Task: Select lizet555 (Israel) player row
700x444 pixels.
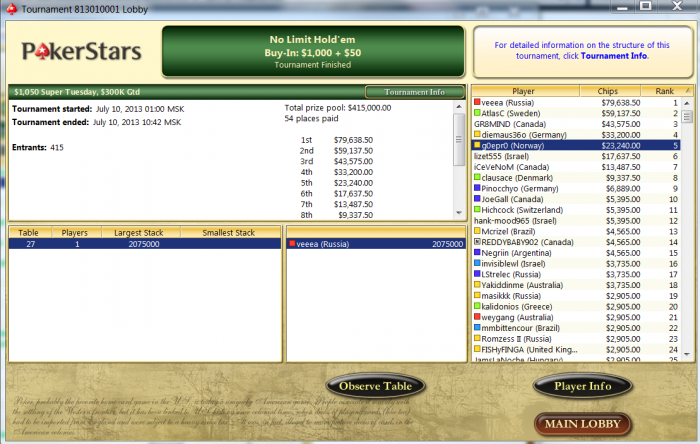Action: [576, 156]
